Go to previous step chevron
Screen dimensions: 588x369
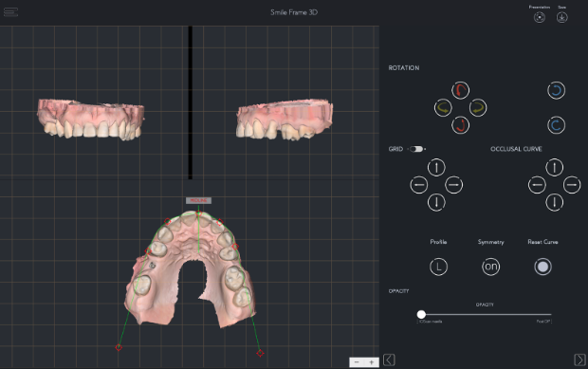389,360
